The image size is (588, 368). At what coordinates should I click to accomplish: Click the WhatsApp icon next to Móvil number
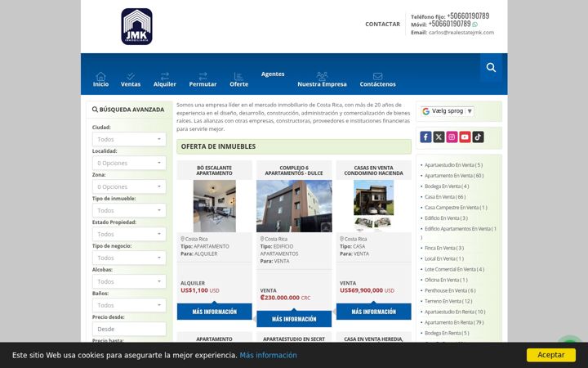pyautogui.click(x=475, y=25)
